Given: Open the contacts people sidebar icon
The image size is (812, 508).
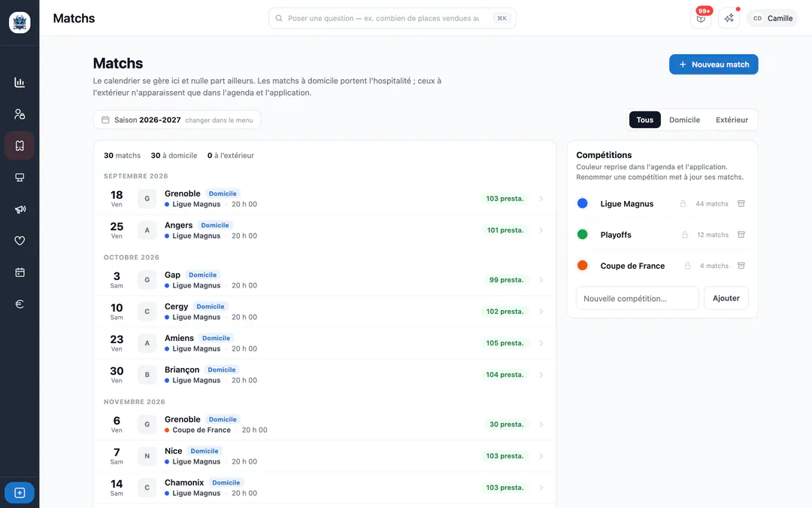Looking at the screenshot, I should [x=20, y=114].
